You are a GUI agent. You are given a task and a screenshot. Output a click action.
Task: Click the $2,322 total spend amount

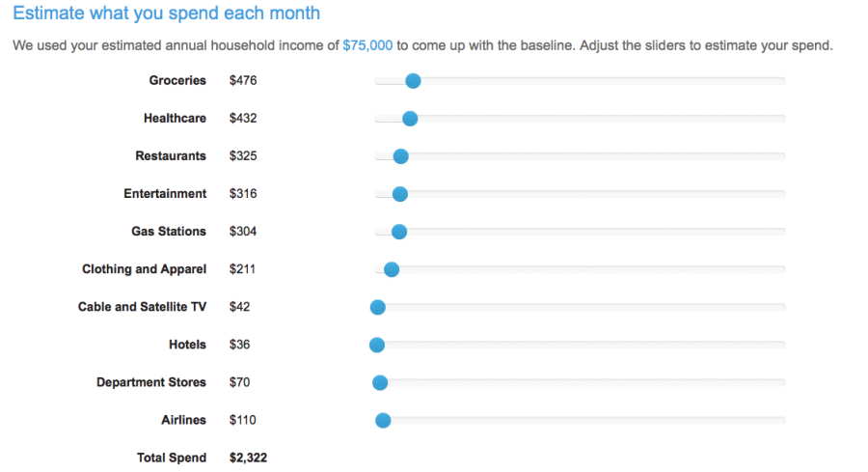pyautogui.click(x=248, y=458)
